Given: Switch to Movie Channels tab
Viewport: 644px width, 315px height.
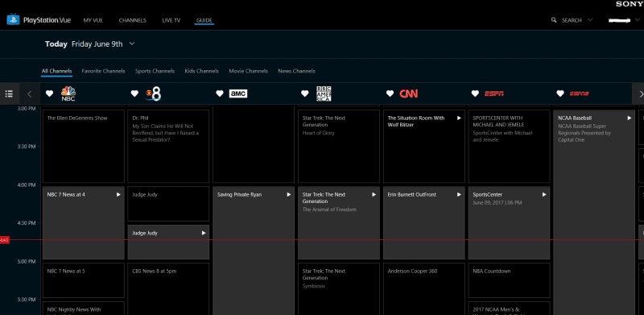Looking at the screenshot, I should point(248,71).
